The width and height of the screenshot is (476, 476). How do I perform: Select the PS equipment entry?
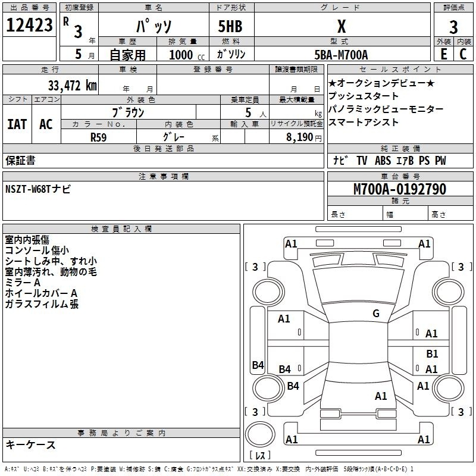click(424, 160)
